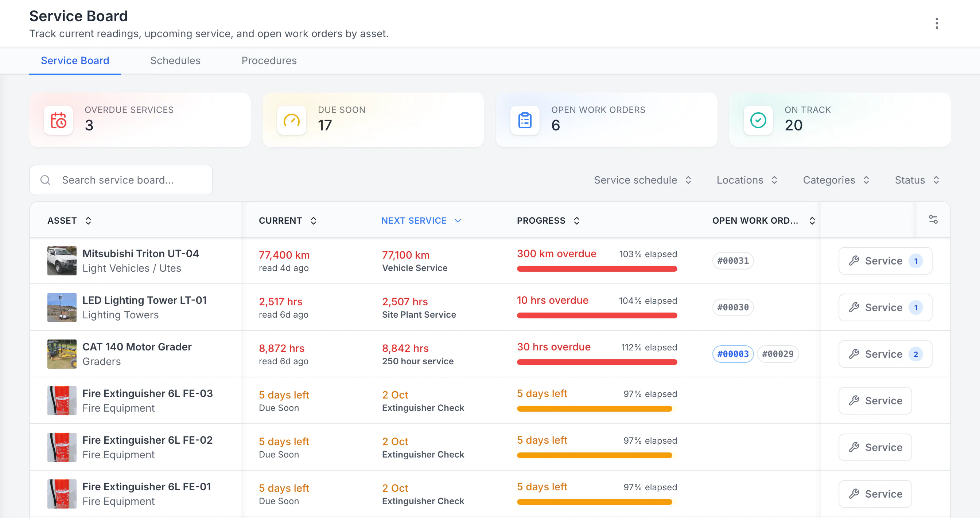
Task: Click Service button for CAT 140 Motor Grader
Action: 885,354
